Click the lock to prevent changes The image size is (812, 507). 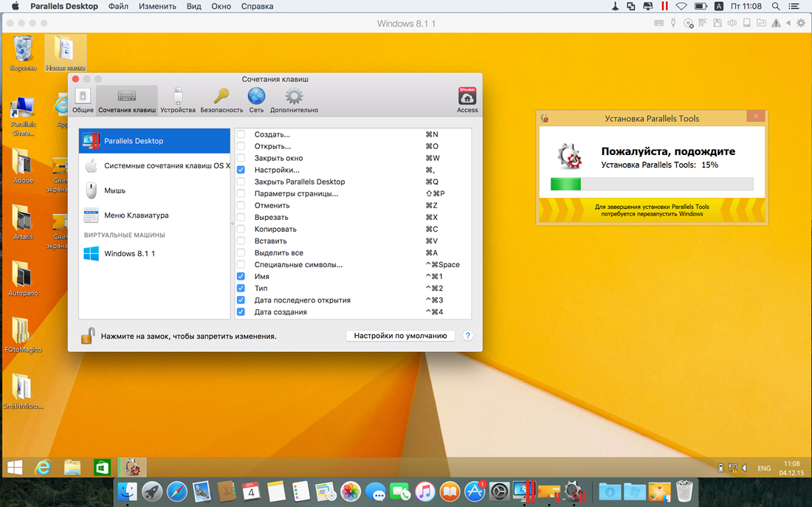88,336
